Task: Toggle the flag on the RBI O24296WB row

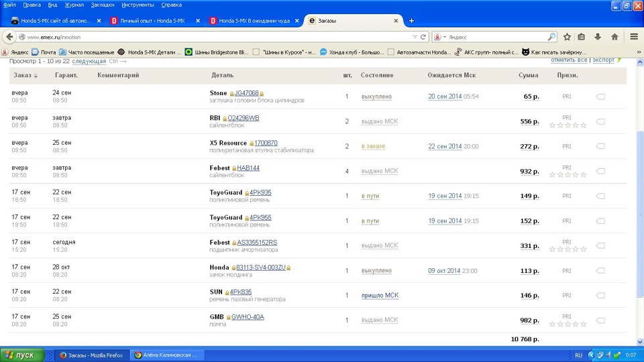Action: (x=600, y=121)
